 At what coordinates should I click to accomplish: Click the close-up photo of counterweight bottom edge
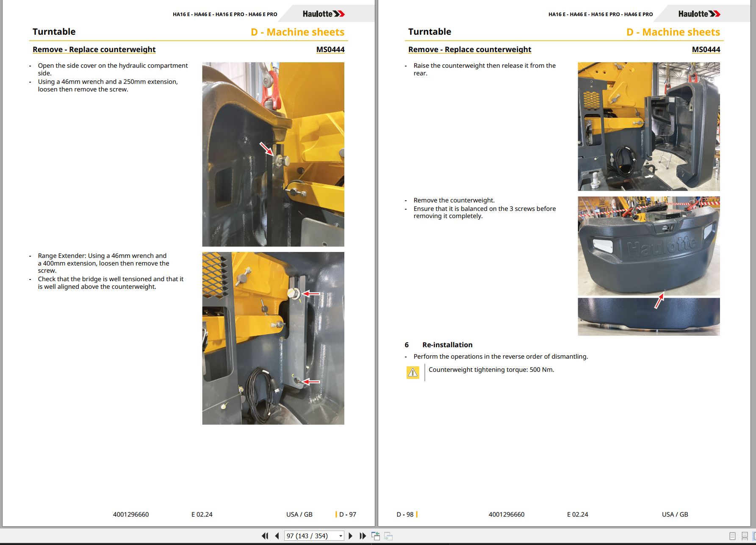(x=649, y=317)
